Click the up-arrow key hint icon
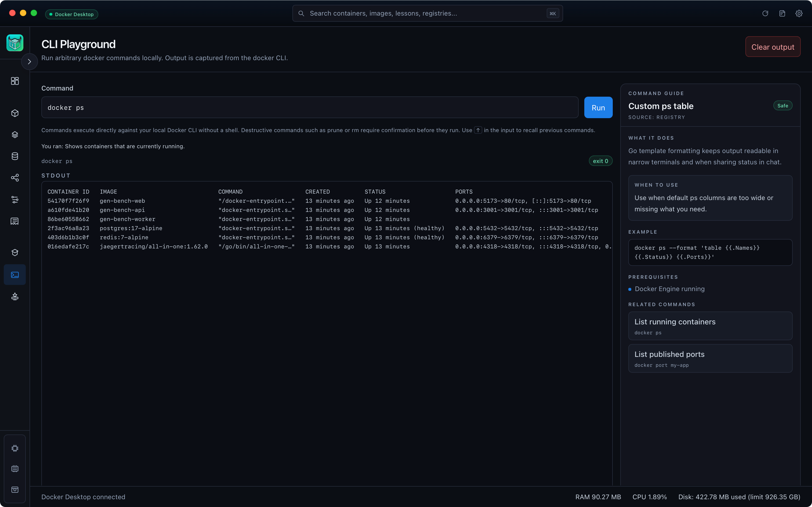 point(478,130)
